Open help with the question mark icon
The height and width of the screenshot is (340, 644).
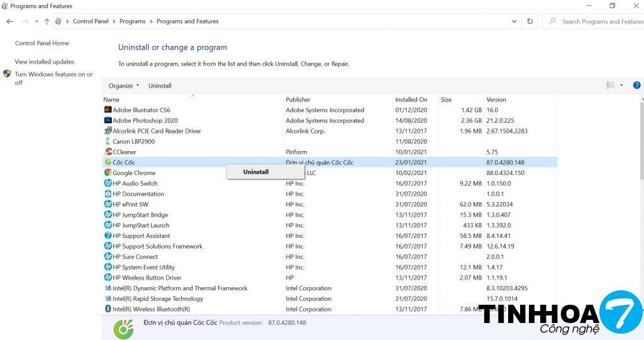point(636,86)
